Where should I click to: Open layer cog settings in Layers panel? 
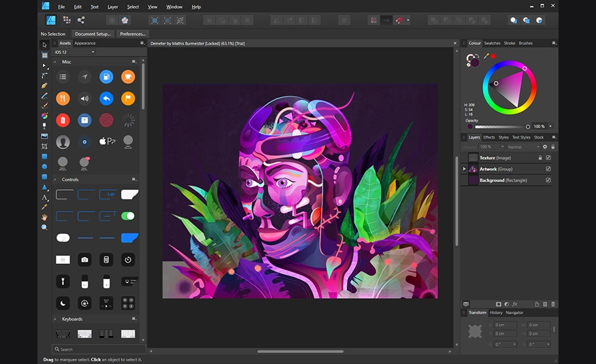545,147
